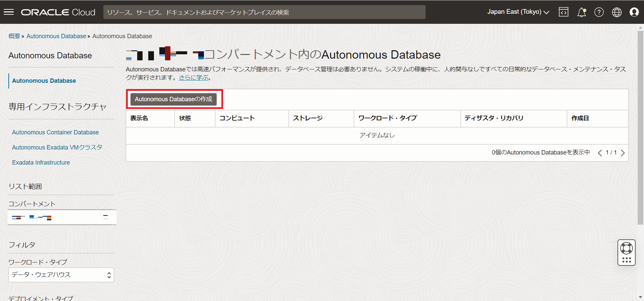Screen dimensions: 644x301
Task: Click the resource search input field
Action: click(264, 12)
